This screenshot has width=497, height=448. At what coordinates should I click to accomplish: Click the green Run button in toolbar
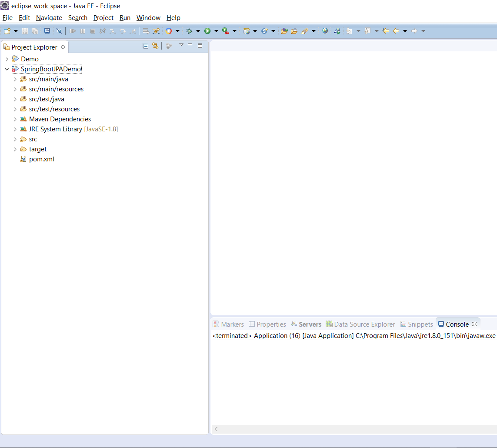coord(207,31)
